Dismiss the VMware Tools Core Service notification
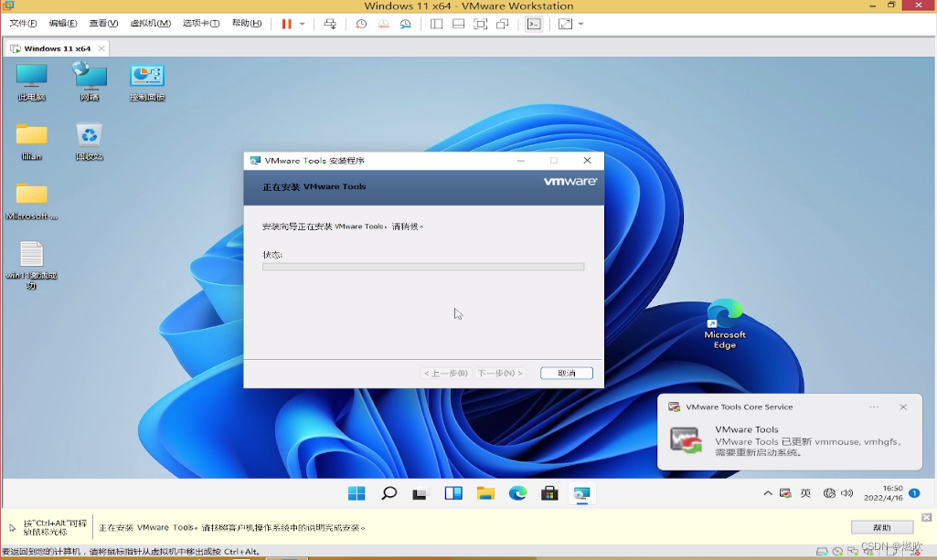937x560 pixels. [x=903, y=407]
